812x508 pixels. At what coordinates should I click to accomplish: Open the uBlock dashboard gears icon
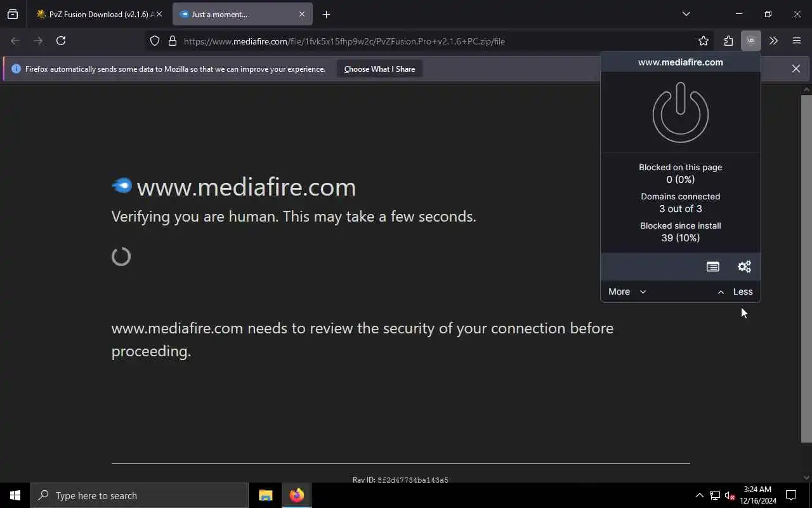click(x=744, y=267)
